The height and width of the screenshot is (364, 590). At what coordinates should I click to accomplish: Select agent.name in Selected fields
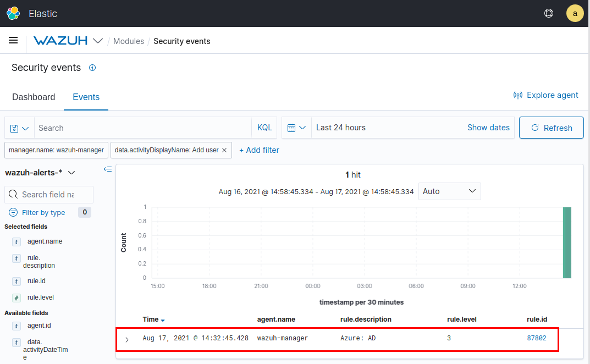[45, 242]
